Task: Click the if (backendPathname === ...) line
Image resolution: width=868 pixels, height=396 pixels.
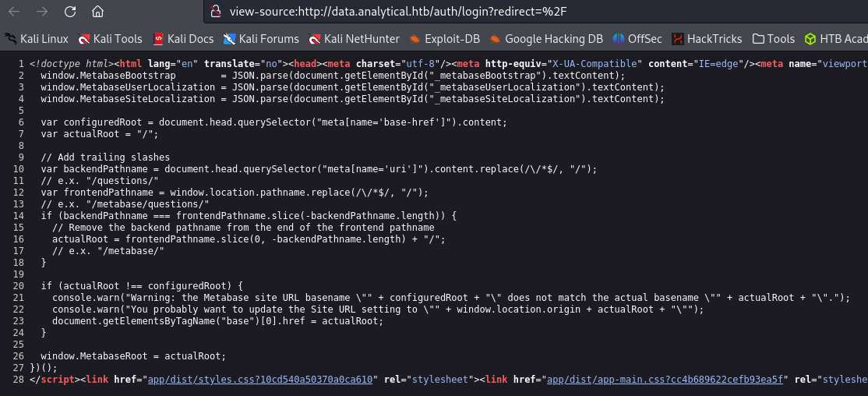Action: [249, 215]
